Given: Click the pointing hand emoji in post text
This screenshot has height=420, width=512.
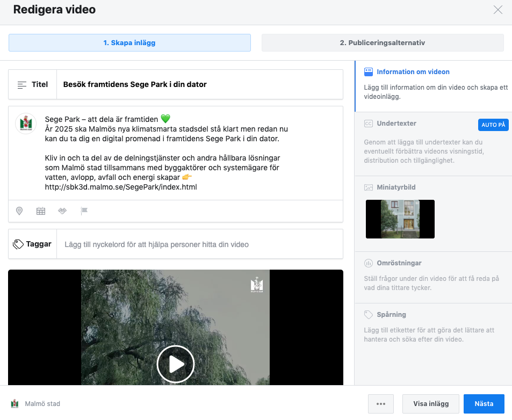Looking at the screenshot, I should pos(187,177).
